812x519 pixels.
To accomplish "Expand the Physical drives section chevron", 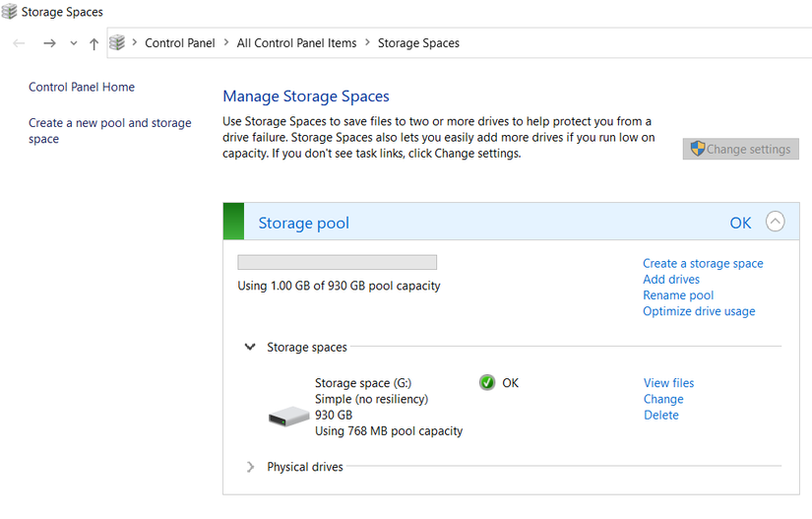I will coord(251,467).
